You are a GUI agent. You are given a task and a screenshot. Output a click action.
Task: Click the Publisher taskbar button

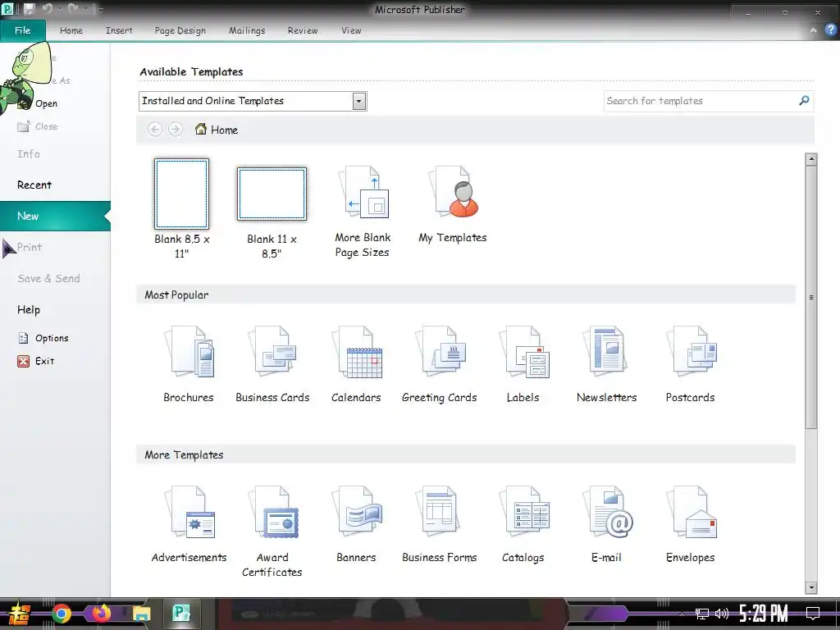click(x=180, y=613)
